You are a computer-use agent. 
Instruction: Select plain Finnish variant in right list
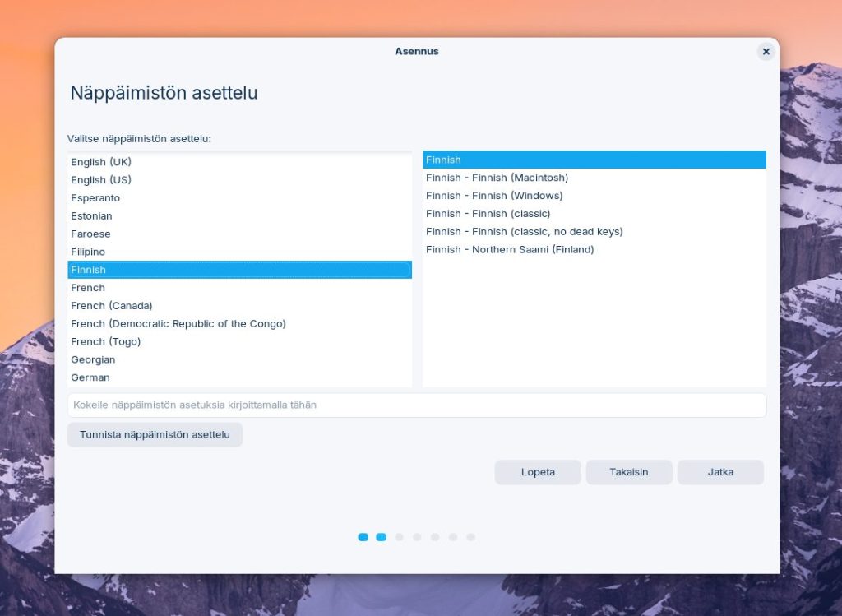[594, 160]
